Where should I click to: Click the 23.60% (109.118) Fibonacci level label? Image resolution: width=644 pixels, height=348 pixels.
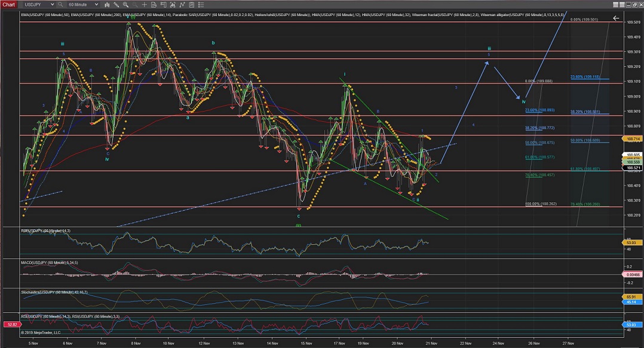point(585,77)
